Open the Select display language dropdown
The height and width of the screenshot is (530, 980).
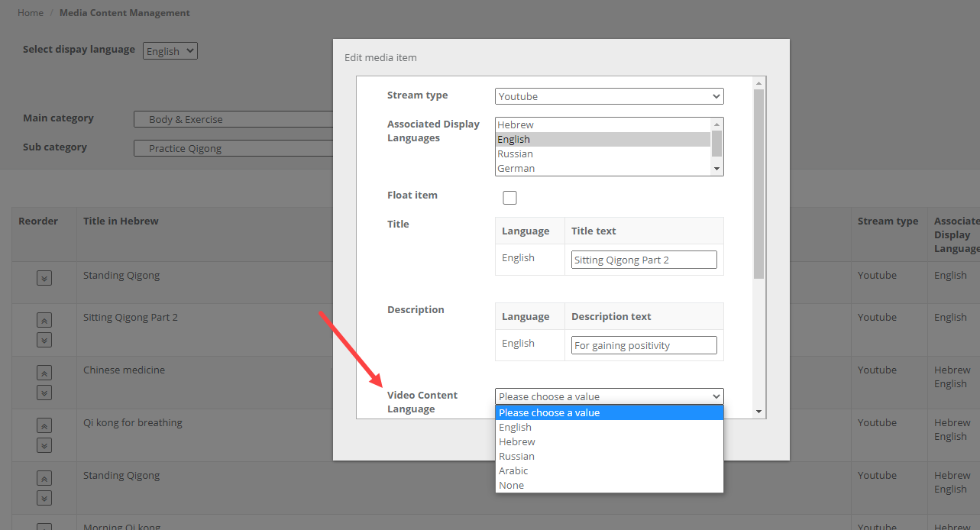[170, 51]
